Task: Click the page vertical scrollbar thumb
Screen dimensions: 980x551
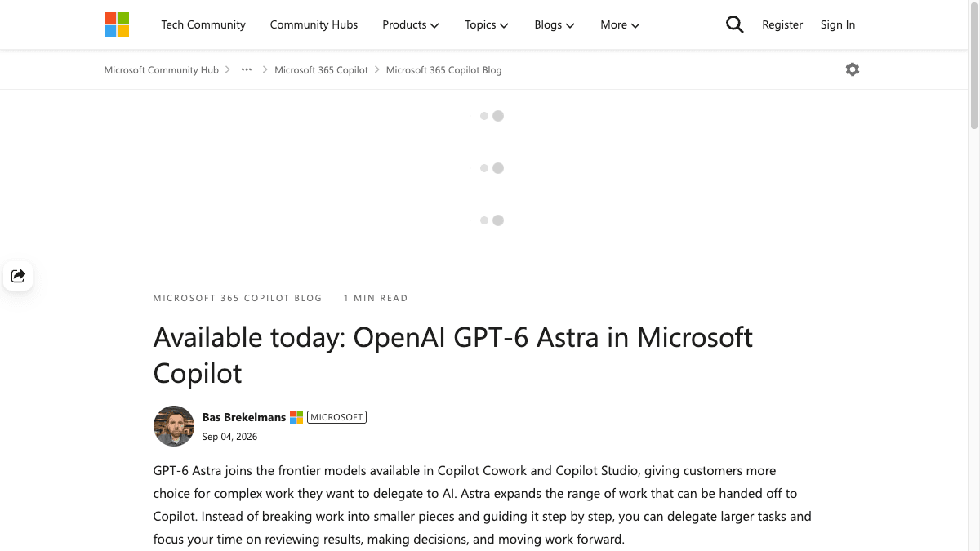Action: [x=973, y=67]
